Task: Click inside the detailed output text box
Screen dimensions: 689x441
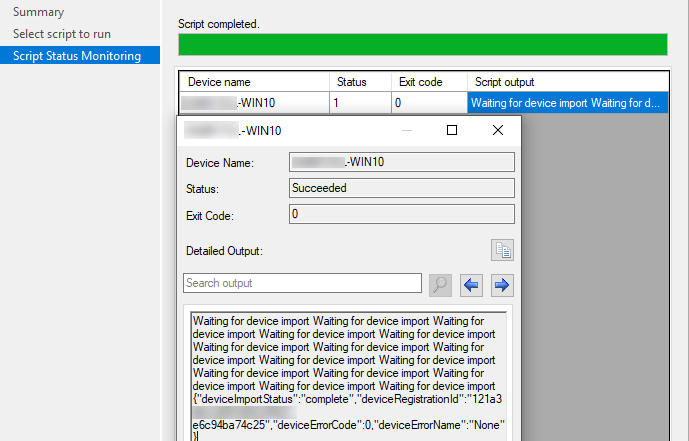Action: tap(348, 376)
